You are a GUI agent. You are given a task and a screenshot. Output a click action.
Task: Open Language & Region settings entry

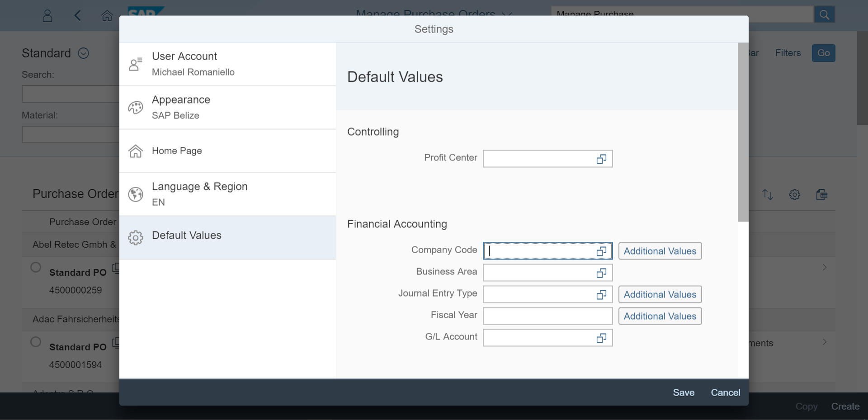227,194
